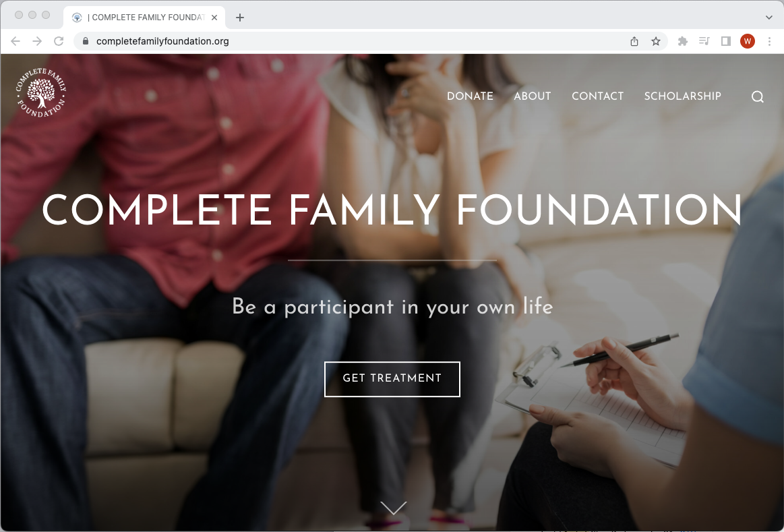Go to the CONTACT page link
This screenshot has height=532, width=784.
(x=597, y=96)
